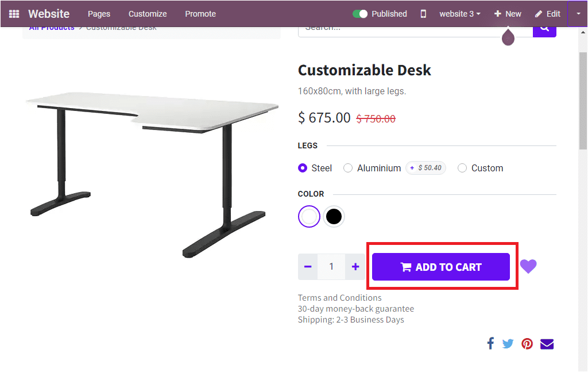Share the product on Twitter
The height and width of the screenshot is (372, 588).
click(508, 343)
